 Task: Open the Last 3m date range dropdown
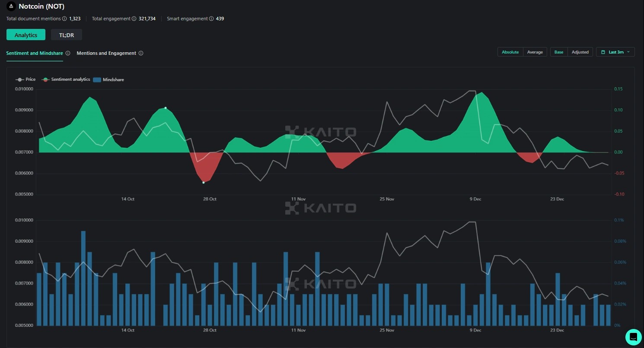coord(615,52)
